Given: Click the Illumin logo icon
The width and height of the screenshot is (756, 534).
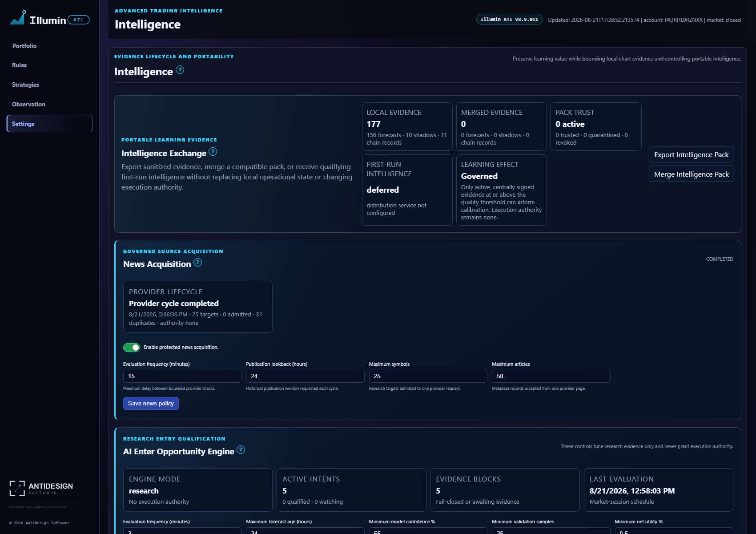Looking at the screenshot, I should [18, 18].
